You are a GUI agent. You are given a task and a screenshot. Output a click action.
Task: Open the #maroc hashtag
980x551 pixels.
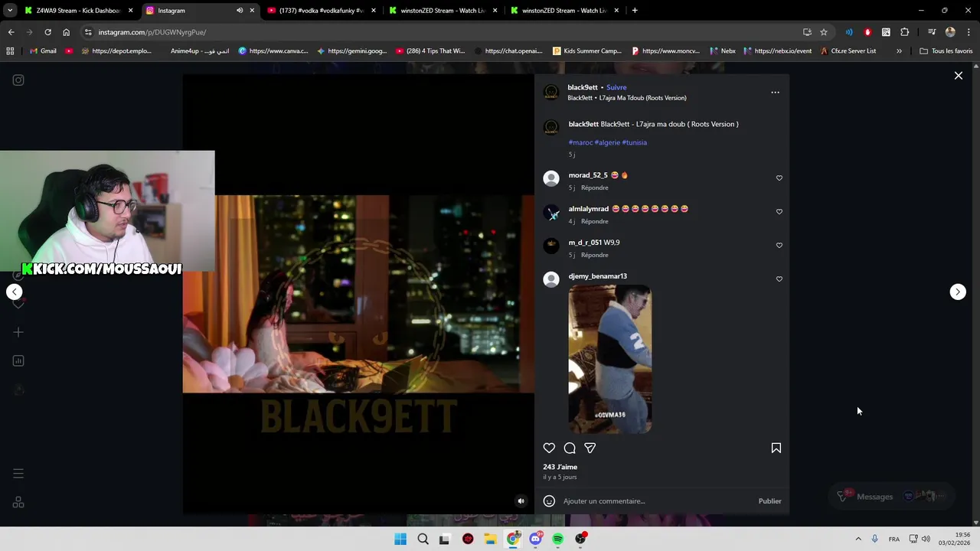coord(580,142)
